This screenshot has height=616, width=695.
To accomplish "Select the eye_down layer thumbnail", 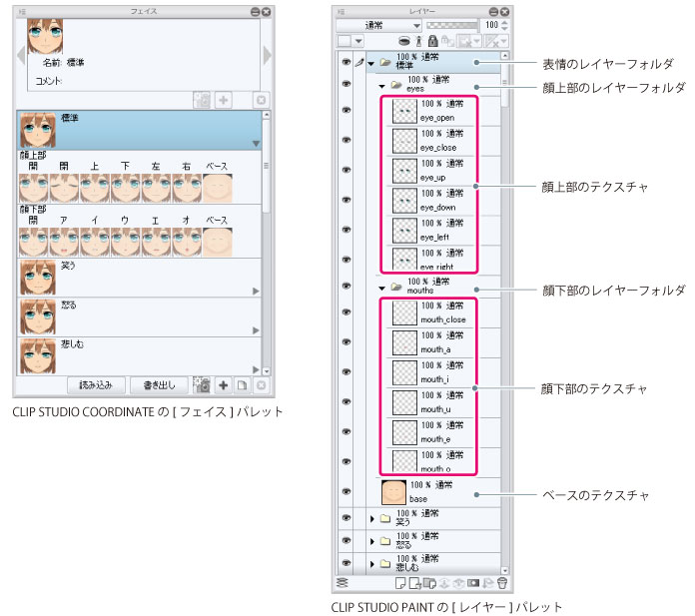I will click(x=404, y=199).
